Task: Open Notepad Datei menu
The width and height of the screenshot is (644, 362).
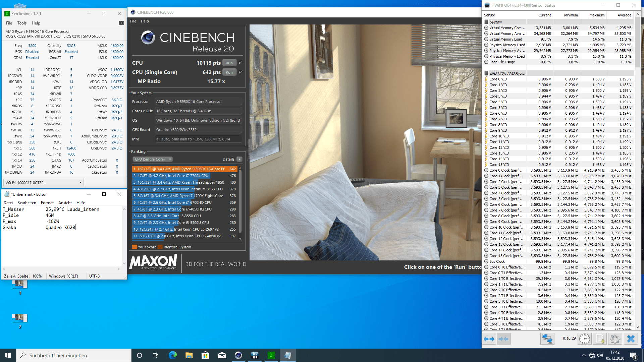Action: point(8,203)
